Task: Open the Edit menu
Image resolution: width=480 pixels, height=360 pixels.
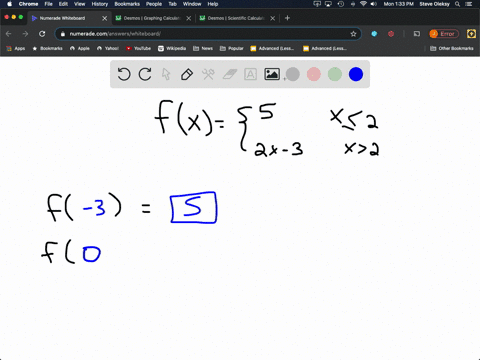Action: pyautogui.click(x=63, y=4)
